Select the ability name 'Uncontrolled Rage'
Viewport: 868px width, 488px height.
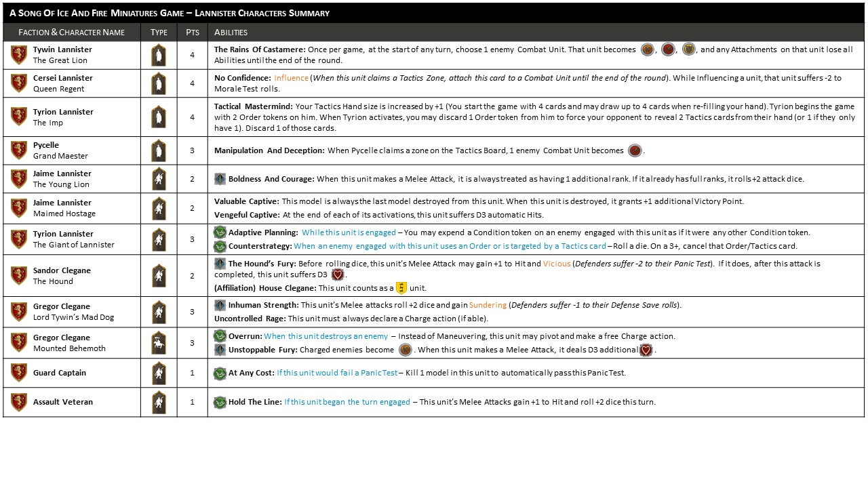pos(250,319)
